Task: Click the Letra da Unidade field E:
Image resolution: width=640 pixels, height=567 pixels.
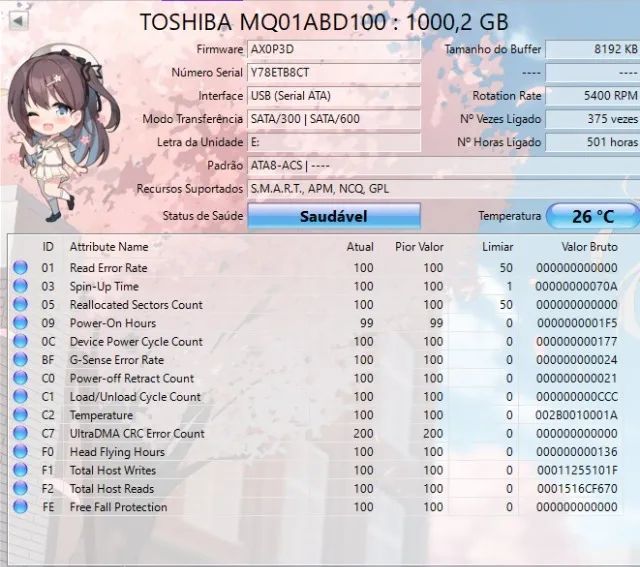Action: click(334, 142)
